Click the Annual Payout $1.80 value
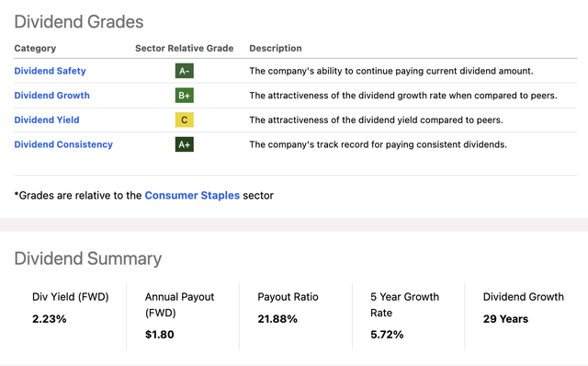This screenshot has height=366, width=588. [159, 335]
